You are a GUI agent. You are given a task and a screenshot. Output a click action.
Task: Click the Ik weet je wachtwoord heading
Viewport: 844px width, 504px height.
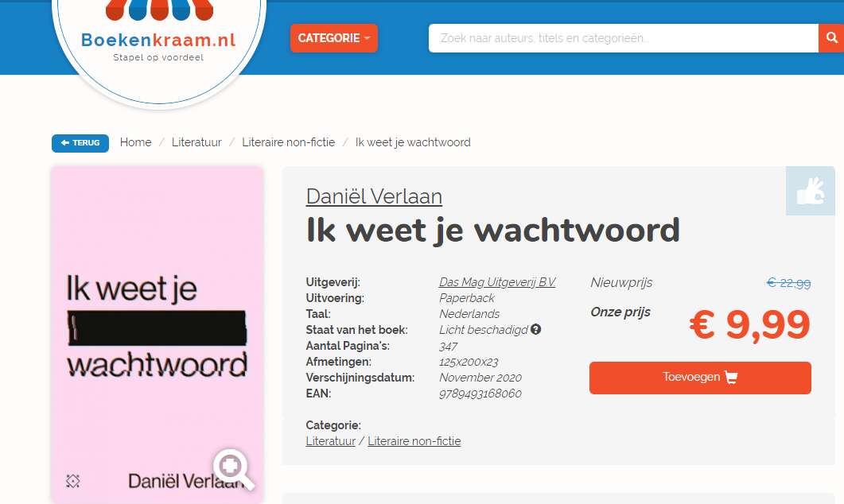click(493, 231)
